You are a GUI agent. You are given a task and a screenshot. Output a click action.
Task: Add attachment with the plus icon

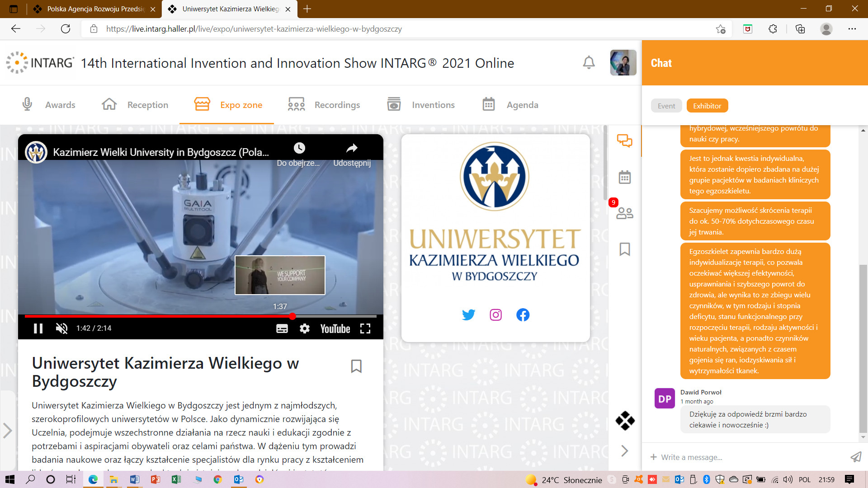pyautogui.click(x=653, y=457)
